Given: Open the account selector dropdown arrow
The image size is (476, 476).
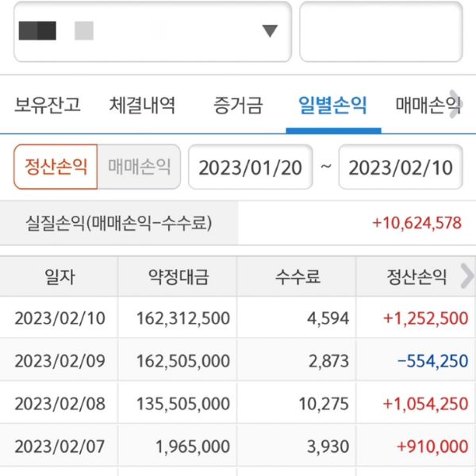Looking at the screenshot, I should 270,31.
